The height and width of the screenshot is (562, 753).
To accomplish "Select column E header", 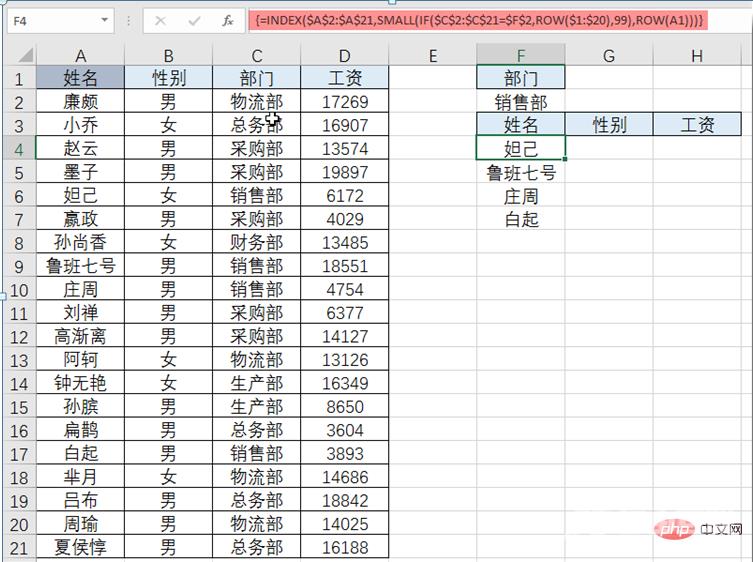I will click(x=433, y=56).
